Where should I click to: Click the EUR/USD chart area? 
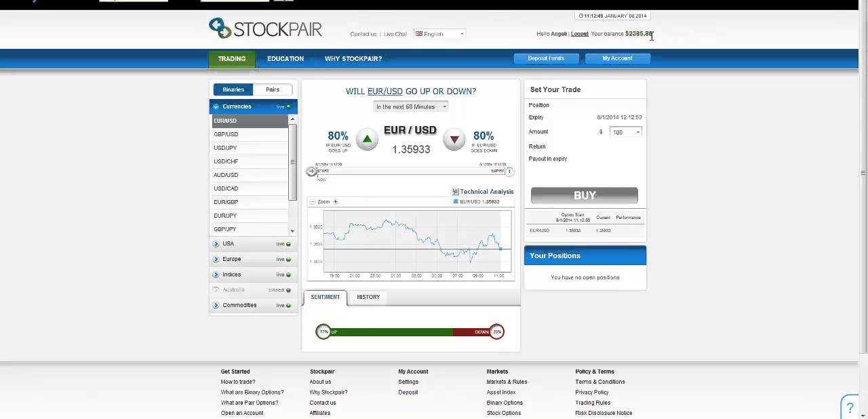pos(416,241)
